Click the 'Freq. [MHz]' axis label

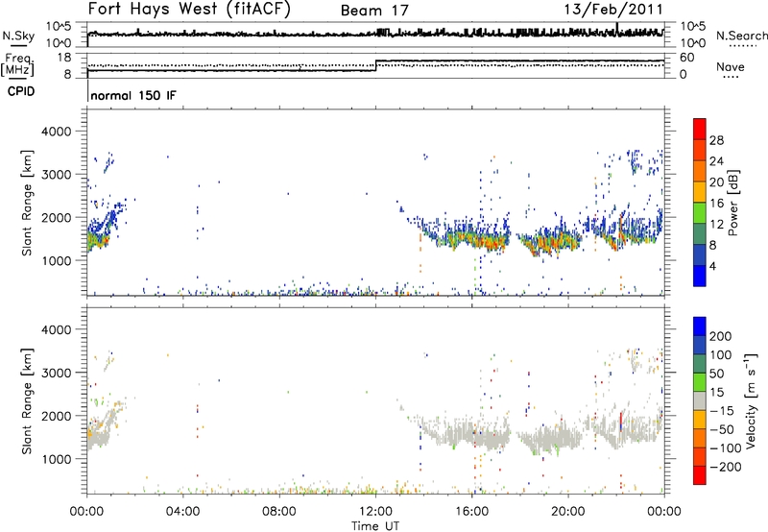click(17, 65)
